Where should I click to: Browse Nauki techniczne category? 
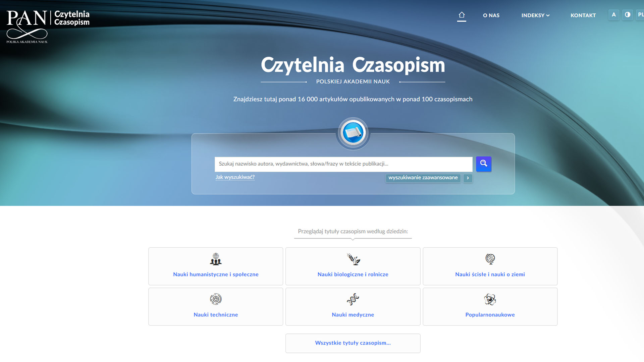pyautogui.click(x=216, y=315)
